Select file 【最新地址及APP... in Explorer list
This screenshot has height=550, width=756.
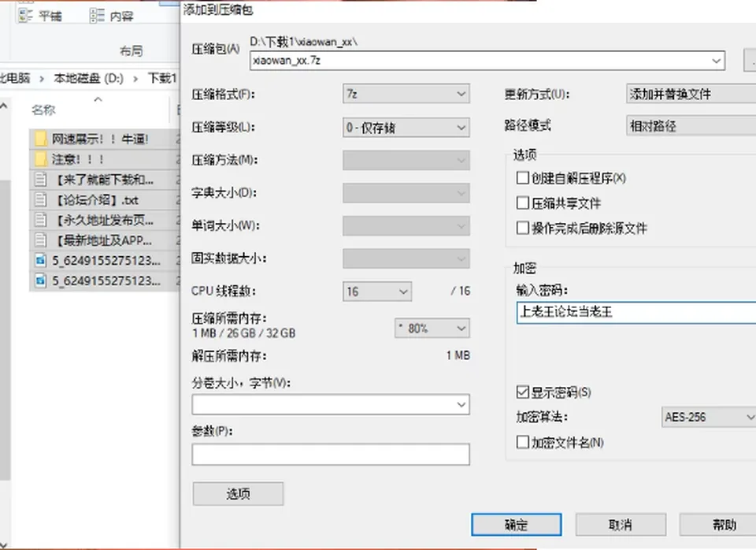point(103,240)
